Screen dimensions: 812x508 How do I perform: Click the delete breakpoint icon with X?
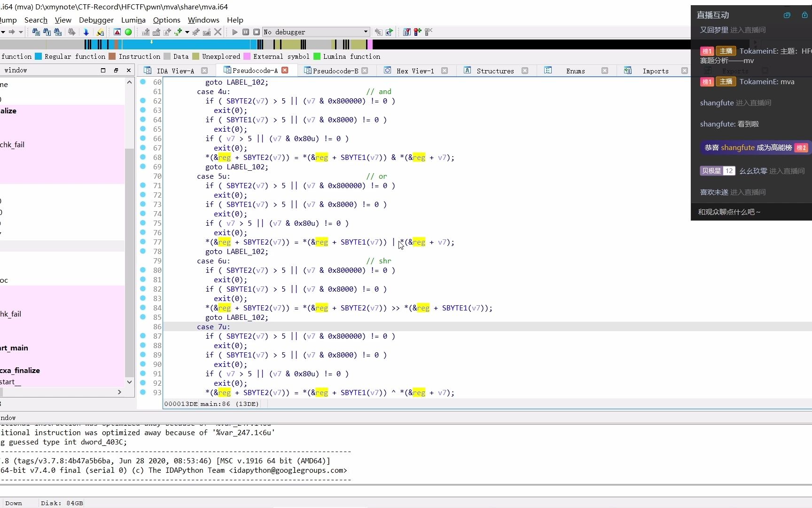point(429,32)
